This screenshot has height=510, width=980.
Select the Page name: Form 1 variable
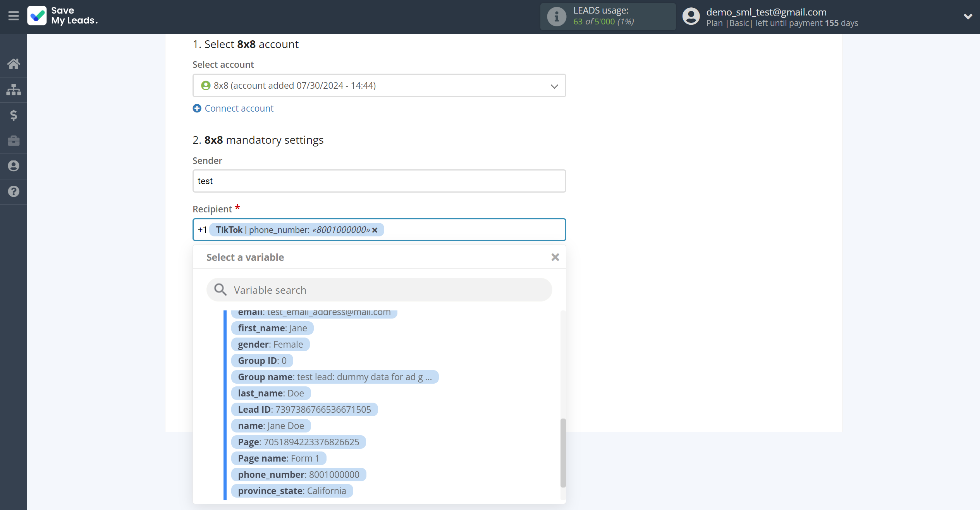pyautogui.click(x=279, y=458)
